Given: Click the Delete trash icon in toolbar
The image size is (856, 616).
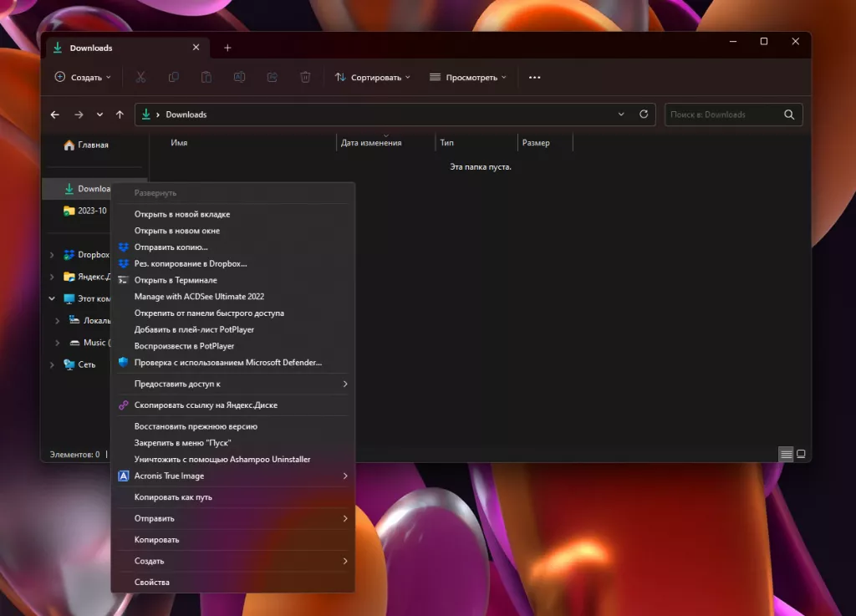Looking at the screenshot, I should coord(305,77).
